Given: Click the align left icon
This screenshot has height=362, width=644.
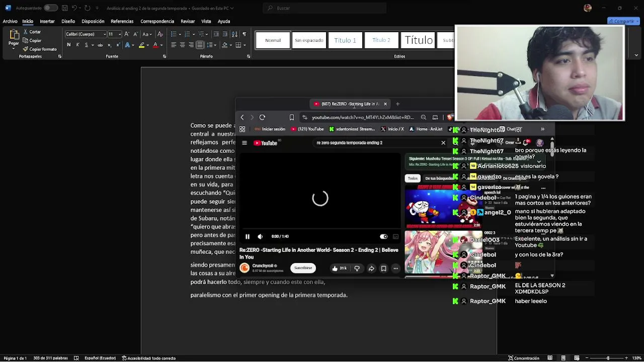Looking at the screenshot, I should 174,45.
